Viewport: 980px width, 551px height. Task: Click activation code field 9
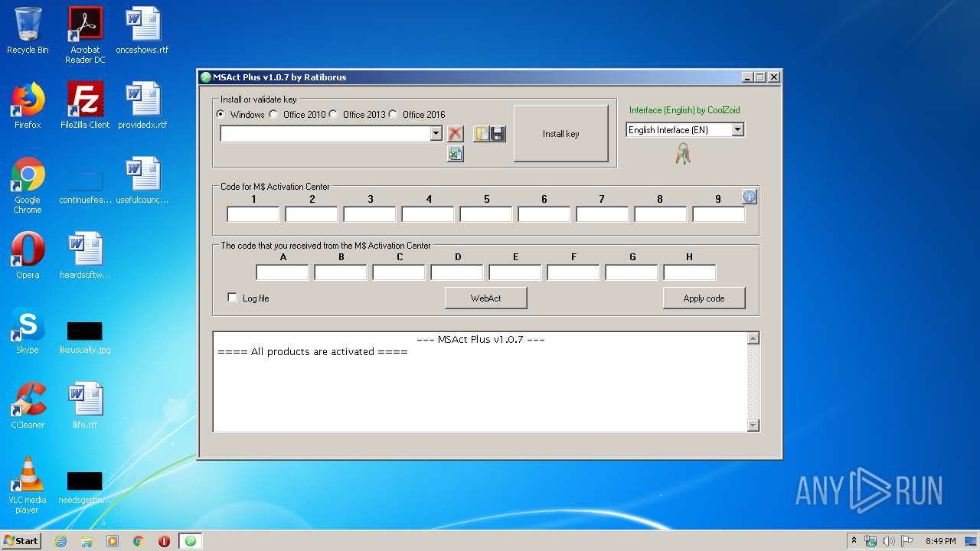(x=719, y=214)
